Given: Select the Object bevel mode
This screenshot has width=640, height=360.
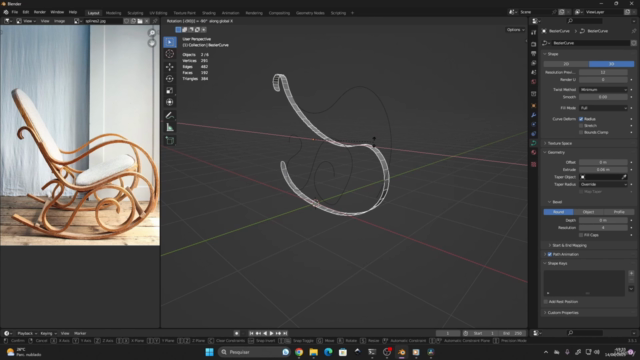Looking at the screenshot, I should 588,212.
